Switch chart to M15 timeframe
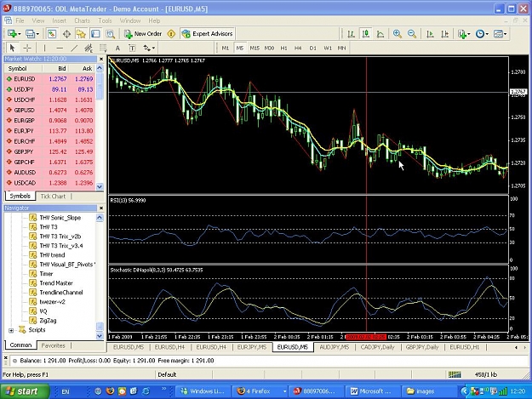Screen dimensions: 532x399 (x=255, y=48)
